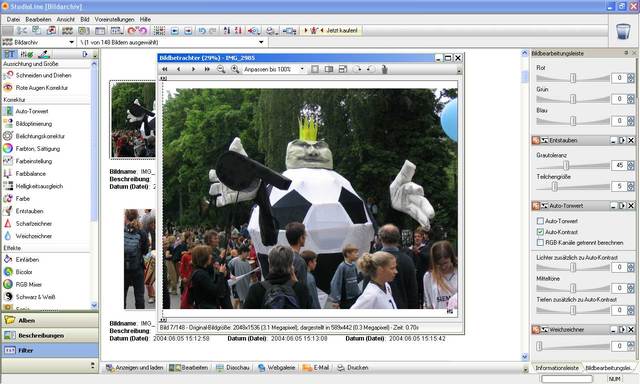Screen dimensions: 640x384
Task: Open Datei menu
Action: 13,19
